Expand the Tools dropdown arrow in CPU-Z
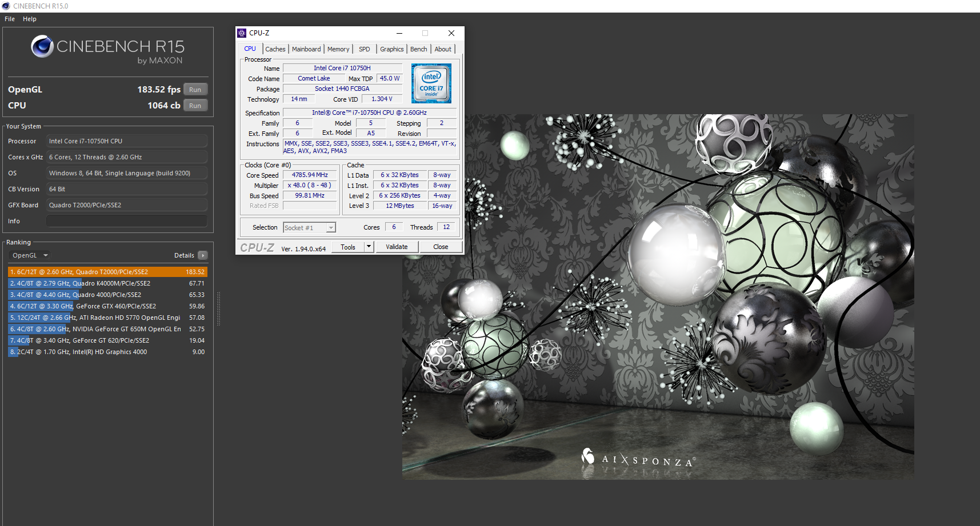The width and height of the screenshot is (980, 526). (x=369, y=247)
